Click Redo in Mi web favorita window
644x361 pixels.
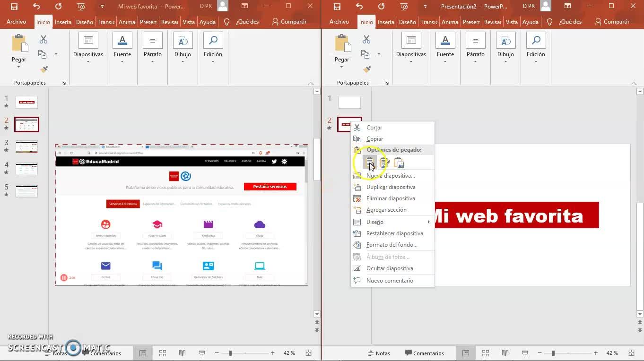pos(58,7)
